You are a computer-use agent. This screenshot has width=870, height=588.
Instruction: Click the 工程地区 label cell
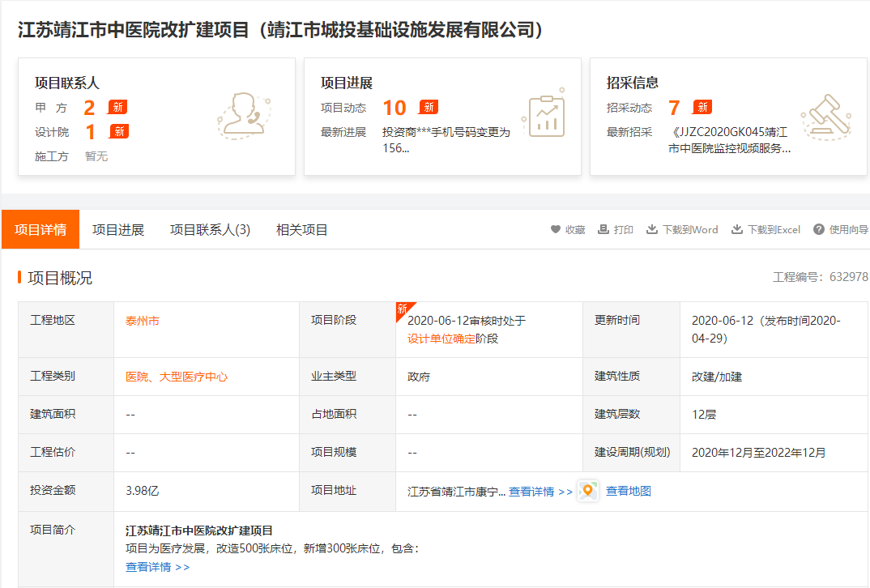(66, 330)
